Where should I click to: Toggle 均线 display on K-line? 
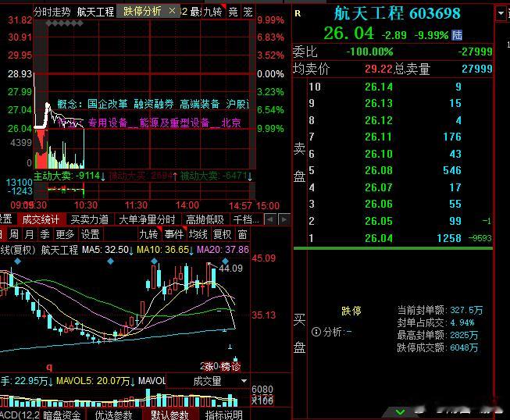click(x=198, y=234)
